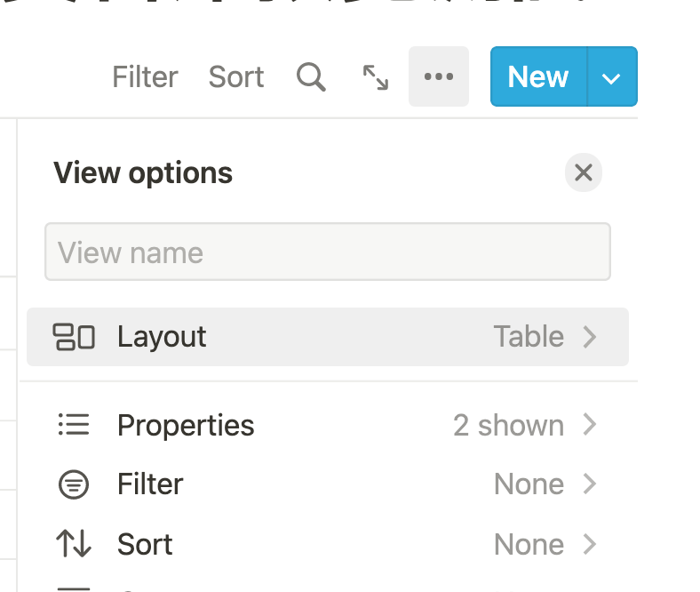Image resolution: width=700 pixels, height=592 pixels.
Task: Expand Properties chevron next to 2 shown
Action: (590, 425)
